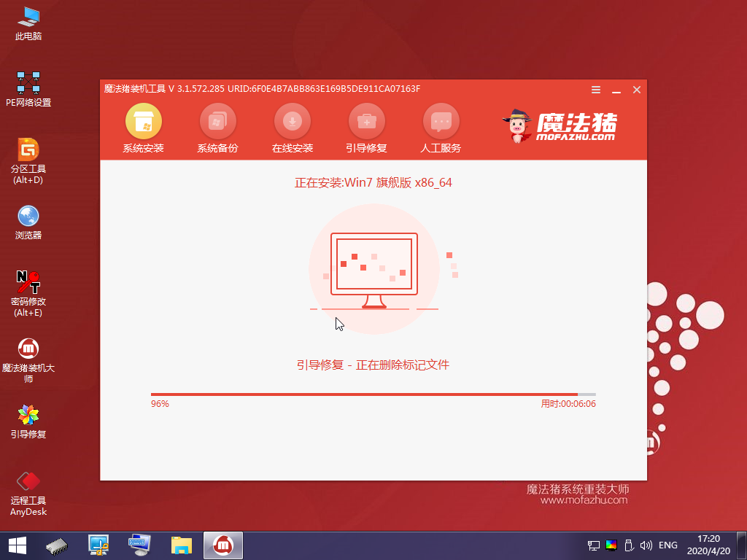The height and width of the screenshot is (560, 747).
Task: Select the 魔法猪 app taskbar button
Action: coord(223,545)
